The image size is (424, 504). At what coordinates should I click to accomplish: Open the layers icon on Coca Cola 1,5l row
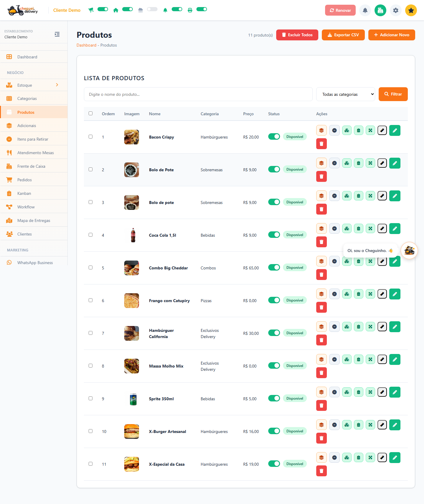[321, 228]
